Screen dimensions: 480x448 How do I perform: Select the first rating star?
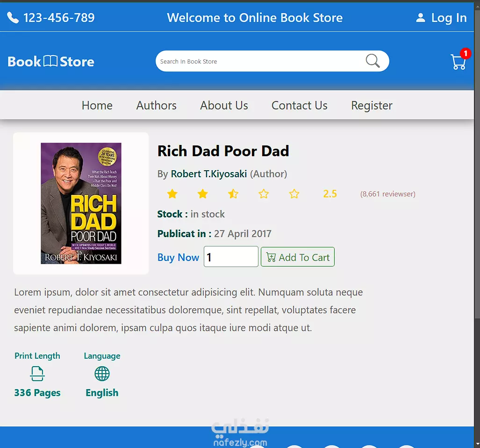(172, 194)
